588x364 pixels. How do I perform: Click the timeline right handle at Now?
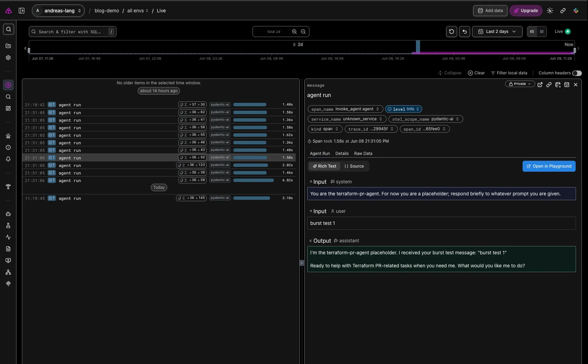[x=575, y=50]
